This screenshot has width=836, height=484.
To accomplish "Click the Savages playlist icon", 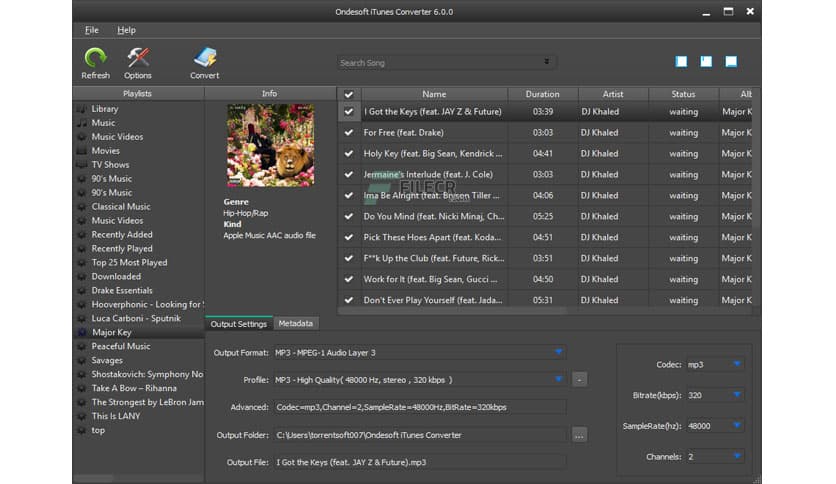I will (82, 360).
